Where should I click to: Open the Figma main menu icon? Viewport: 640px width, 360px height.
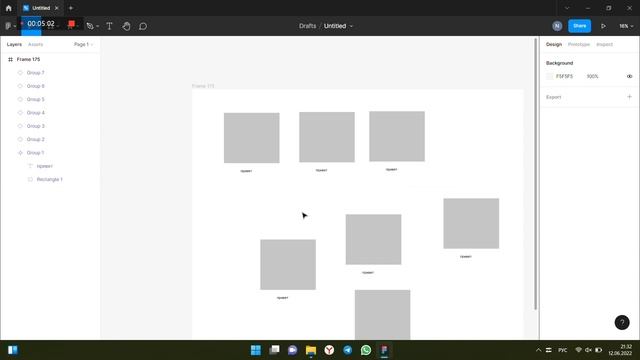point(8,26)
